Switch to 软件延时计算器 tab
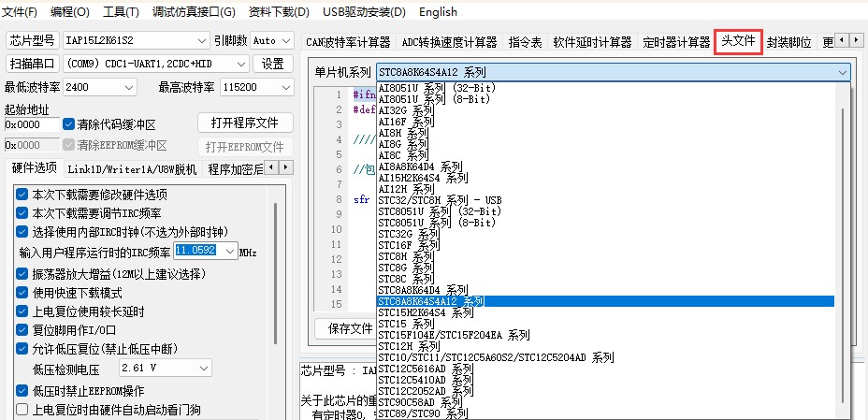This screenshot has width=868, height=420. click(592, 42)
